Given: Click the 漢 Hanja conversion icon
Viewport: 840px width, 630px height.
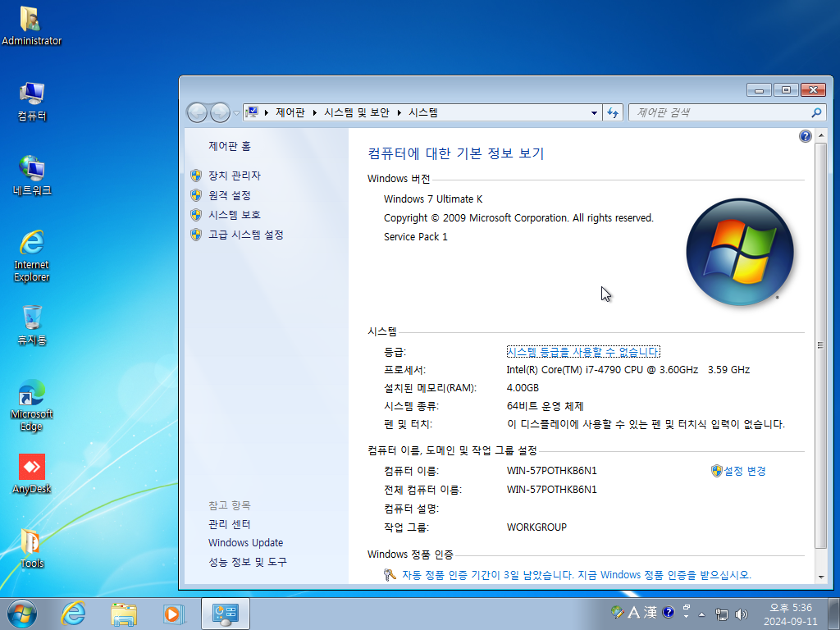Looking at the screenshot, I should [x=651, y=612].
